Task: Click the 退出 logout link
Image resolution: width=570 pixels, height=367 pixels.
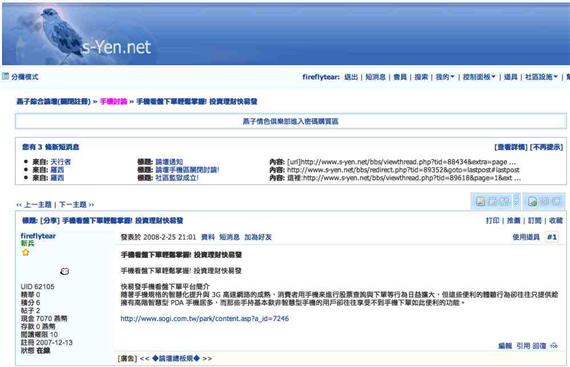Action: point(351,77)
